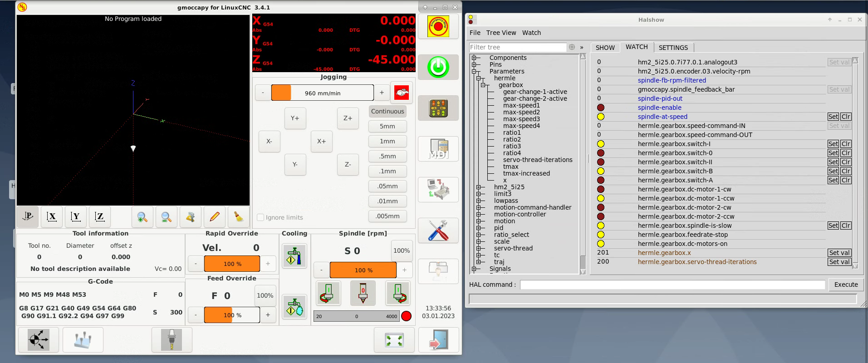Select the Continuous jog increment
The width and height of the screenshot is (868, 363).
click(x=387, y=111)
